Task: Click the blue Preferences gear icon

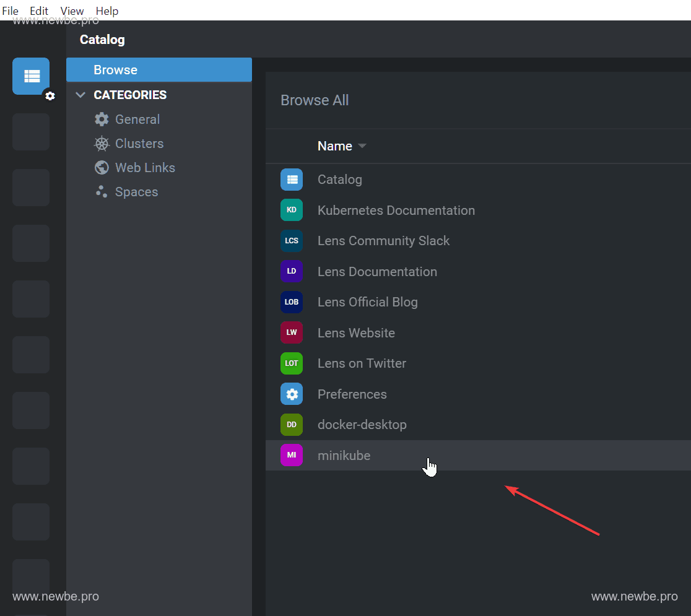Action: (x=292, y=394)
